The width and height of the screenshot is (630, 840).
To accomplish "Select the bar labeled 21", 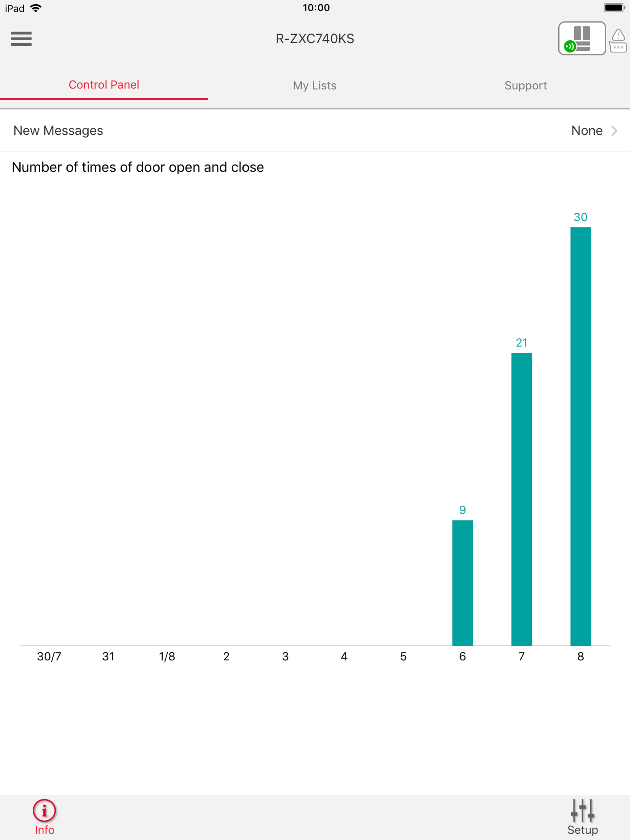I will [x=521, y=499].
